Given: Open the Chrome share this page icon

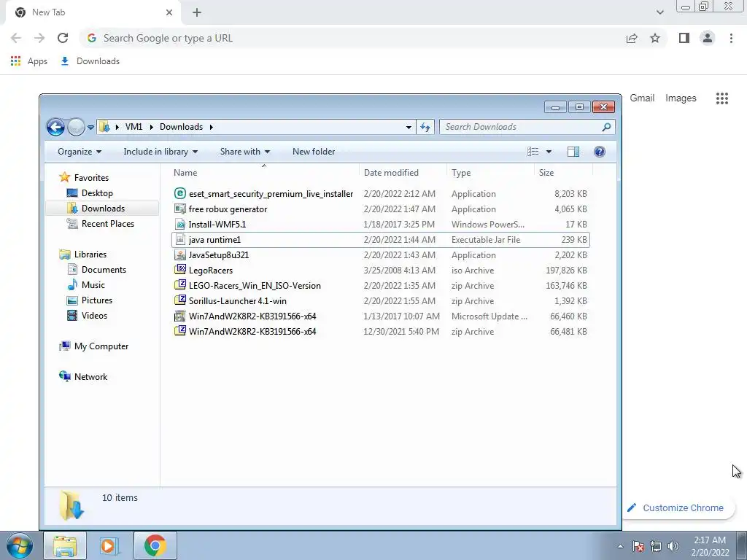Looking at the screenshot, I should tap(632, 38).
